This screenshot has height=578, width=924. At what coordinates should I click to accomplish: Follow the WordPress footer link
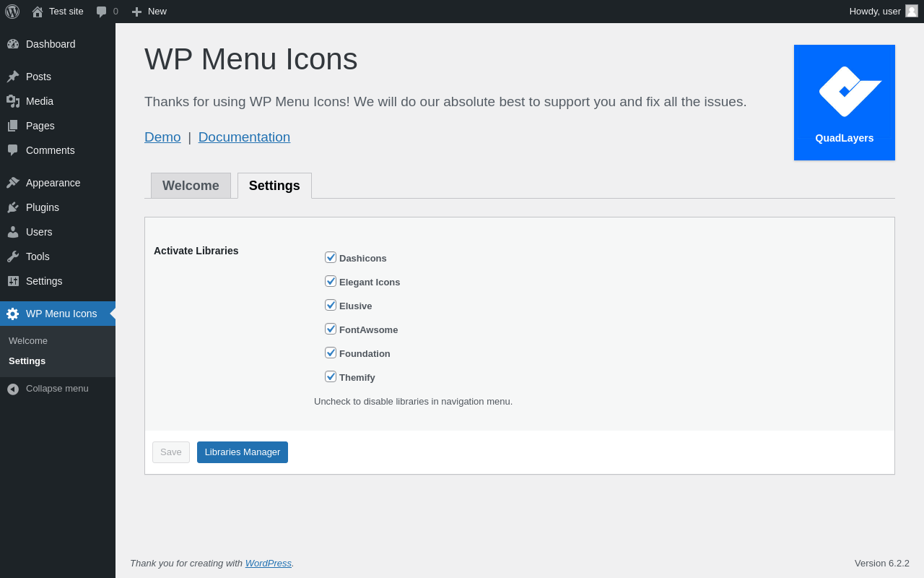269,564
